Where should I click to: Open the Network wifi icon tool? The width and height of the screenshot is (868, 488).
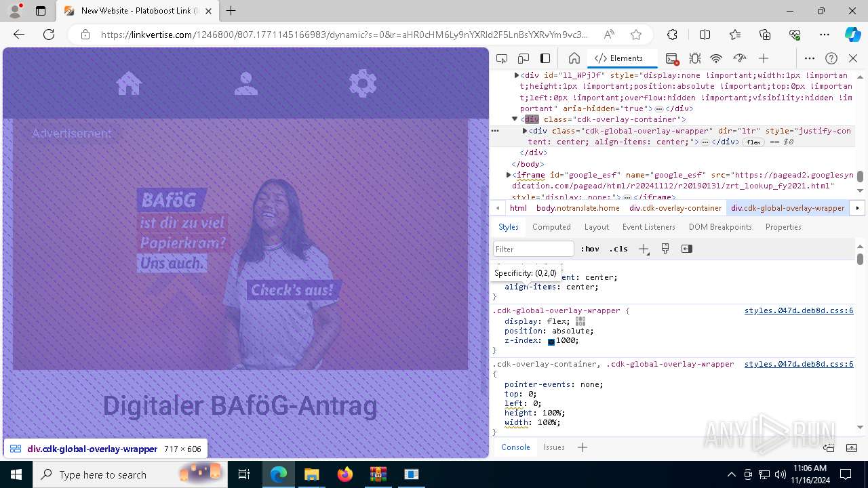[716, 58]
